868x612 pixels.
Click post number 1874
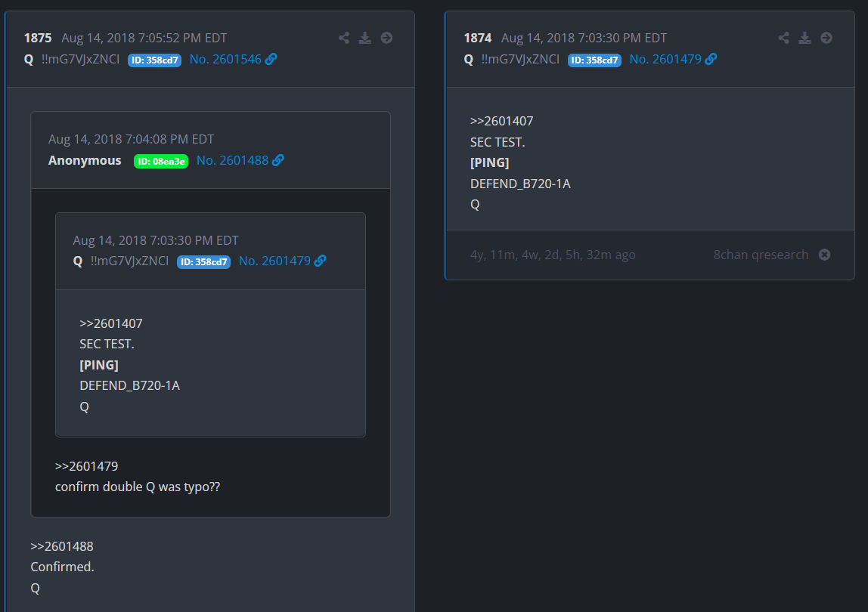pyautogui.click(x=478, y=39)
